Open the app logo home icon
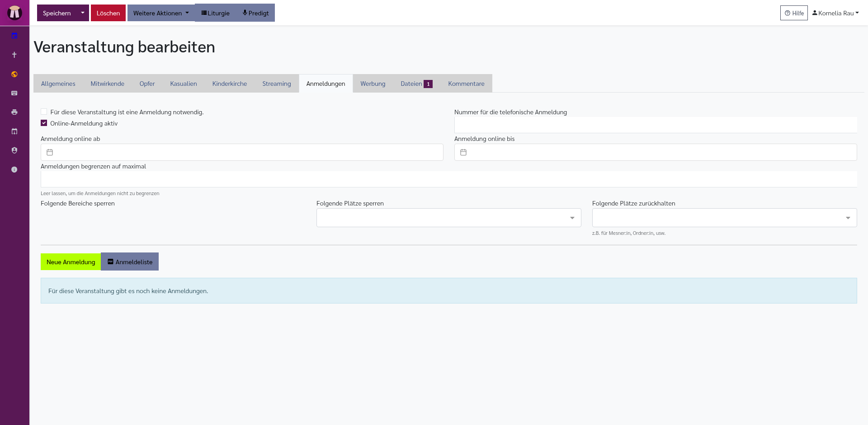The height and width of the screenshot is (425, 868). [x=14, y=13]
